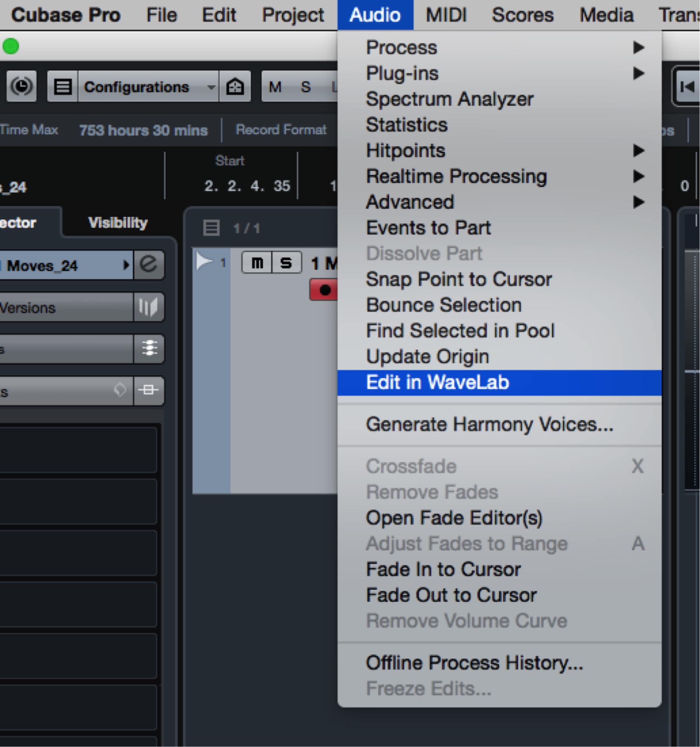Click Open Fade Editor(s)
700x747 pixels.
[x=499, y=518]
